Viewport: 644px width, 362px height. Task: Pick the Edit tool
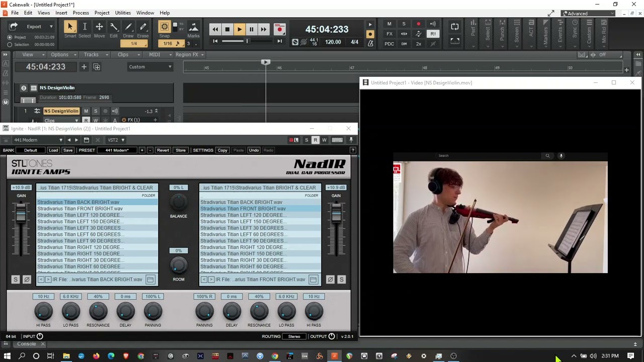[x=114, y=28]
